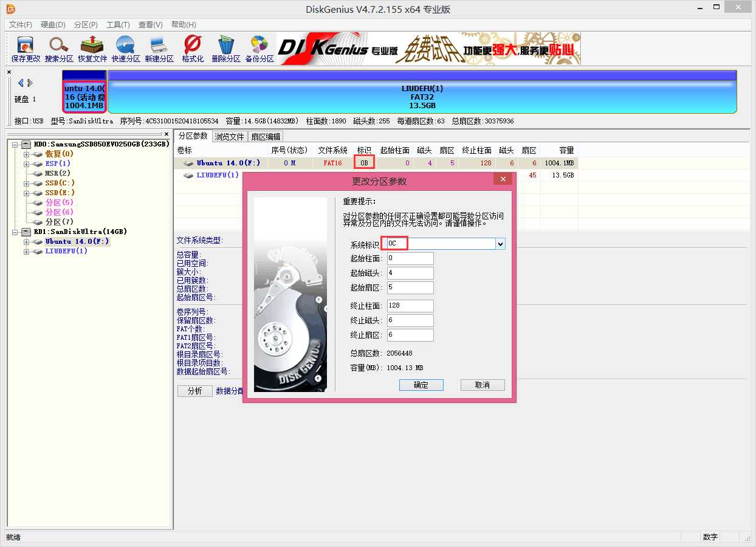Click the 终止柱面 input field
756x547 pixels.
click(x=410, y=306)
